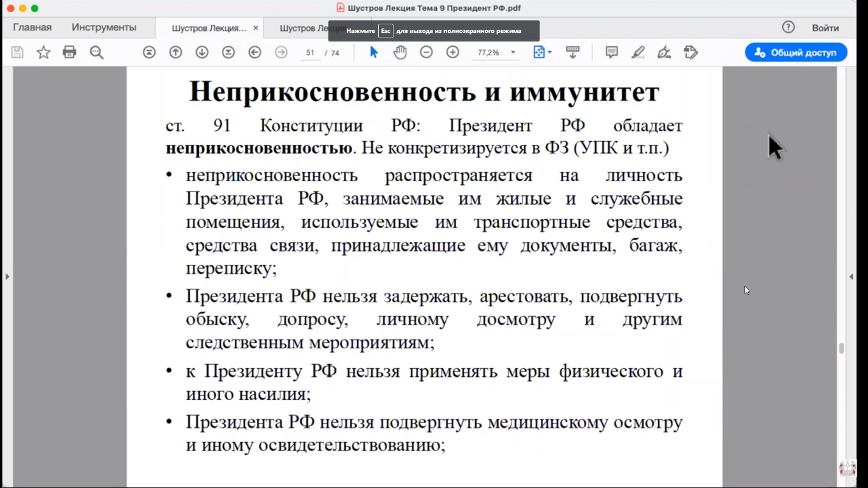Click the Общий доступ share button
Viewport: 868px width, 488px height.
(x=796, y=52)
